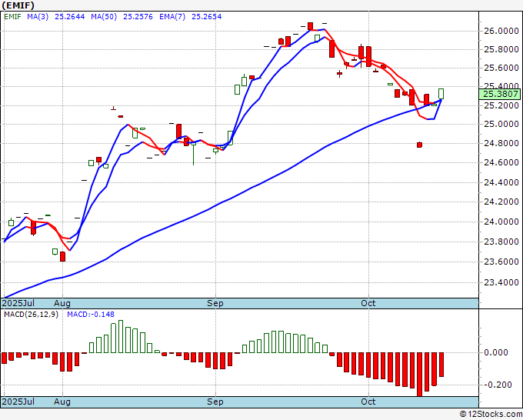Screen dimensions: 523x420
Task: Click the red candlestick at the 26.00 peak
Action: click(x=310, y=26)
